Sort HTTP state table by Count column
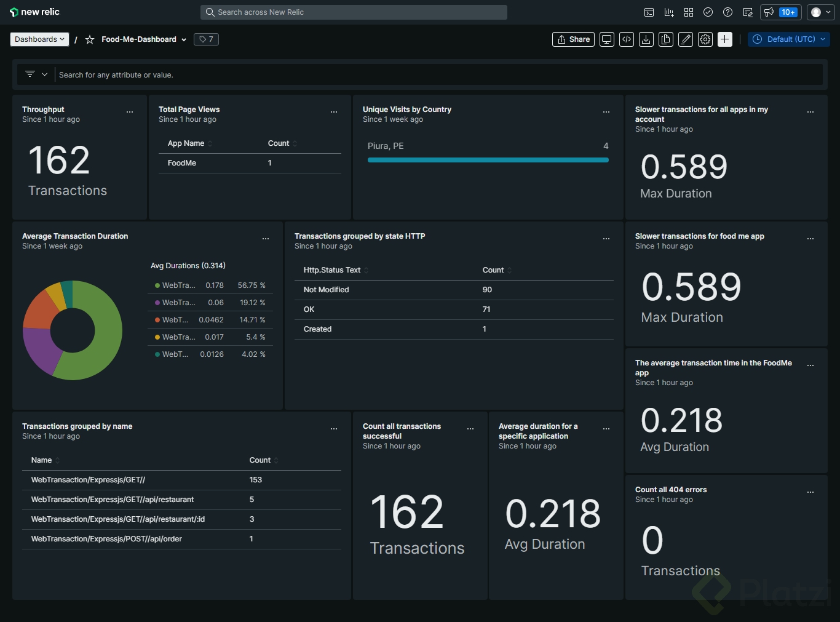Viewport: 840px width, 622px height. tap(497, 270)
